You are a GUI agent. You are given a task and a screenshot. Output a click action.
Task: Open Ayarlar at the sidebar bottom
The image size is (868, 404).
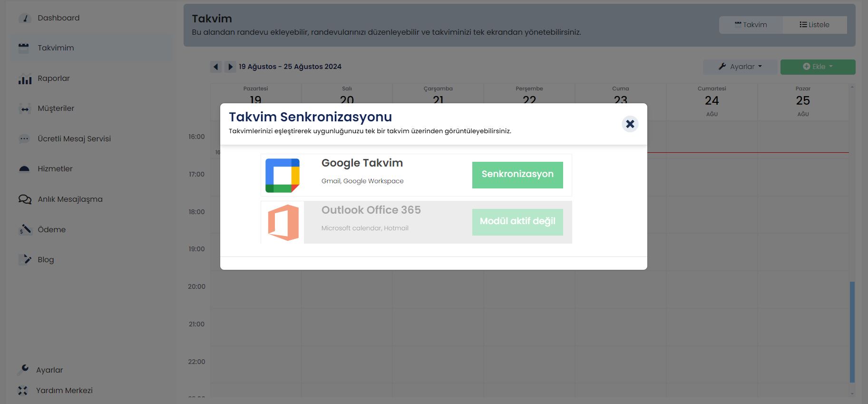tap(49, 370)
